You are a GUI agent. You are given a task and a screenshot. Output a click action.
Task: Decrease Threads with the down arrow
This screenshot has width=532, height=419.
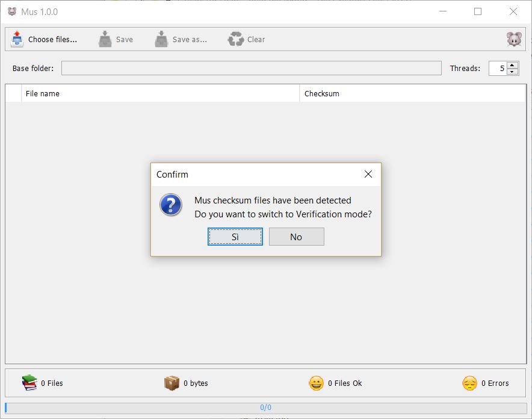click(x=512, y=72)
